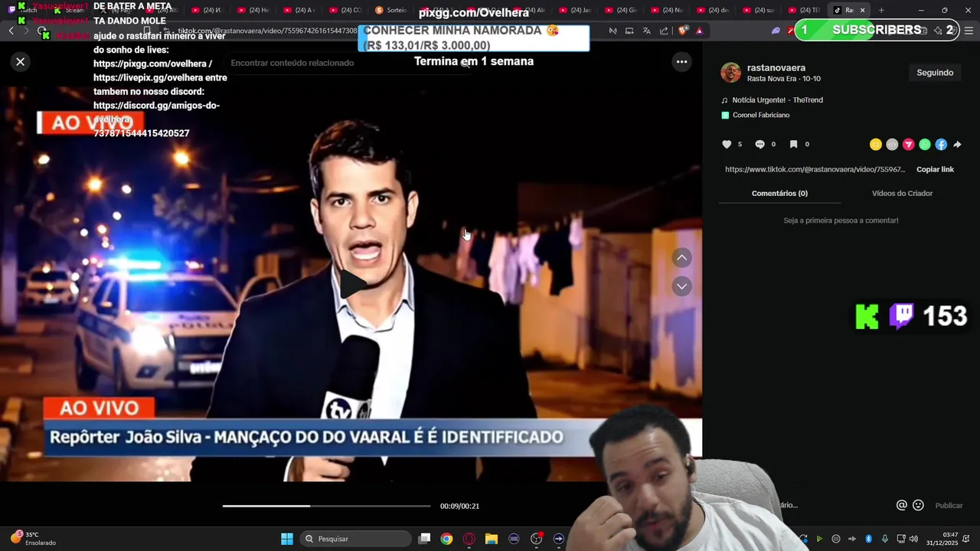Open more share options arrow
Screen dimensions: 980x551
[957, 144]
